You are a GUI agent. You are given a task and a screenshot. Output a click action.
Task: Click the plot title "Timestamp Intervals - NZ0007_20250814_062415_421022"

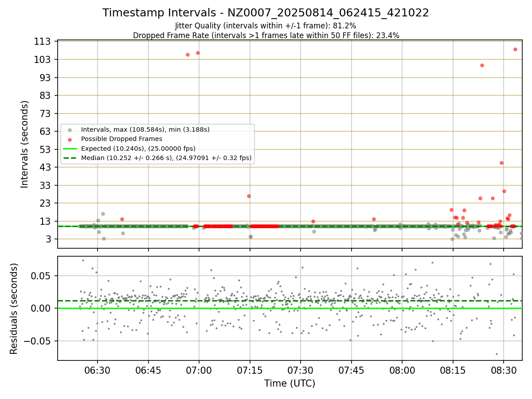266,13
